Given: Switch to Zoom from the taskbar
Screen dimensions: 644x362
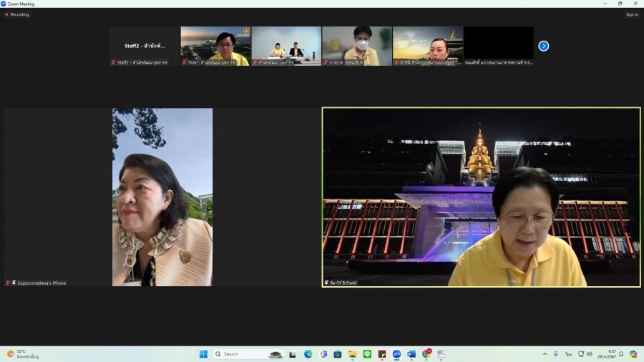Looking at the screenshot, I should tap(396, 354).
